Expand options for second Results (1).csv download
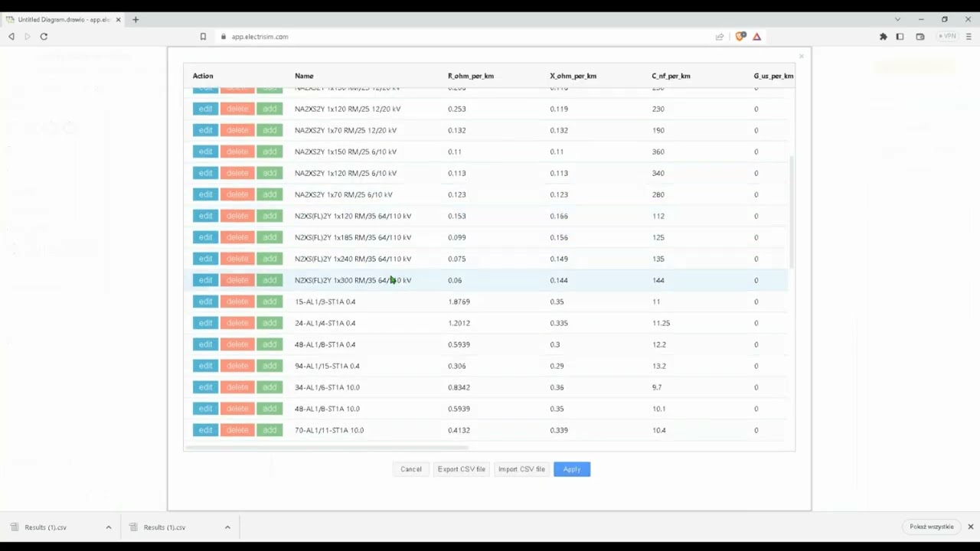The width and height of the screenshot is (980, 551). pyautogui.click(x=227, y=527)
